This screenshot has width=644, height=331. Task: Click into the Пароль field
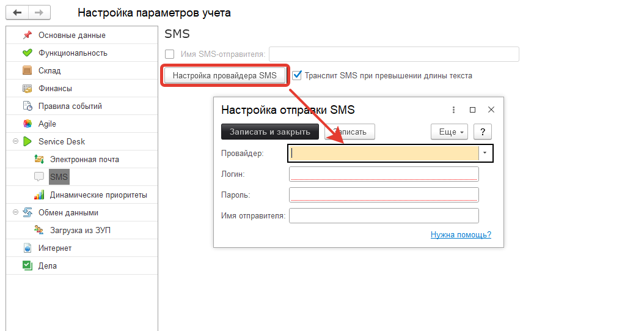coord(384,195)
